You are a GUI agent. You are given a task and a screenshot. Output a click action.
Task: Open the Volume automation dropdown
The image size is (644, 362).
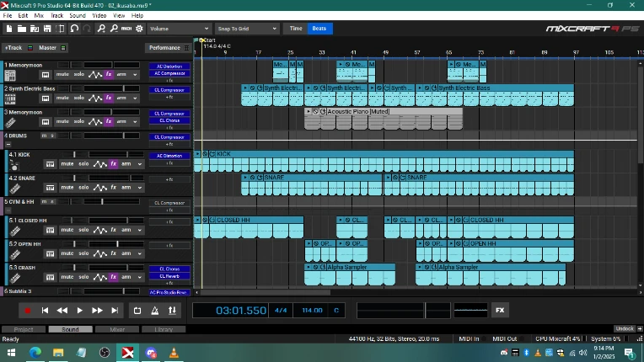(x=179, y=29)
